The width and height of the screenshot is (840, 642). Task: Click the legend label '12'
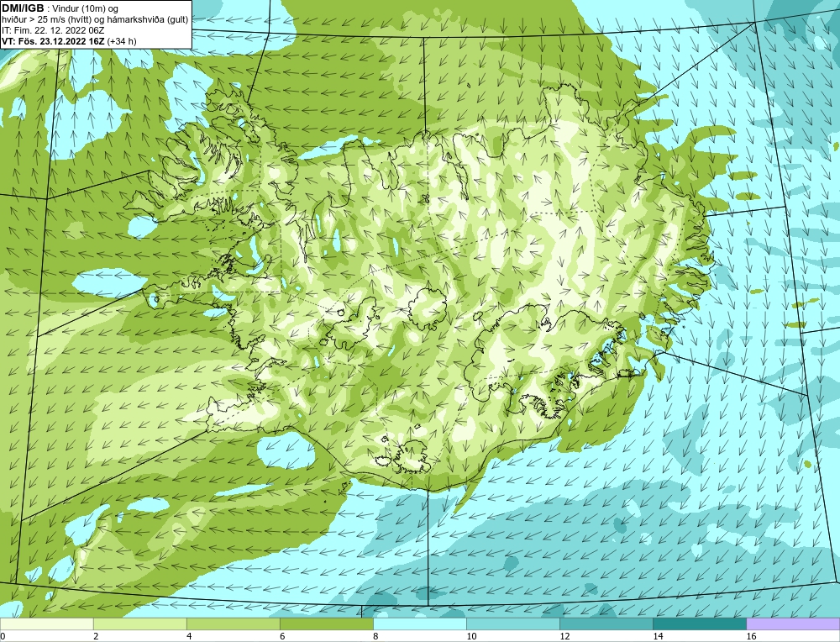coord(564,636)
